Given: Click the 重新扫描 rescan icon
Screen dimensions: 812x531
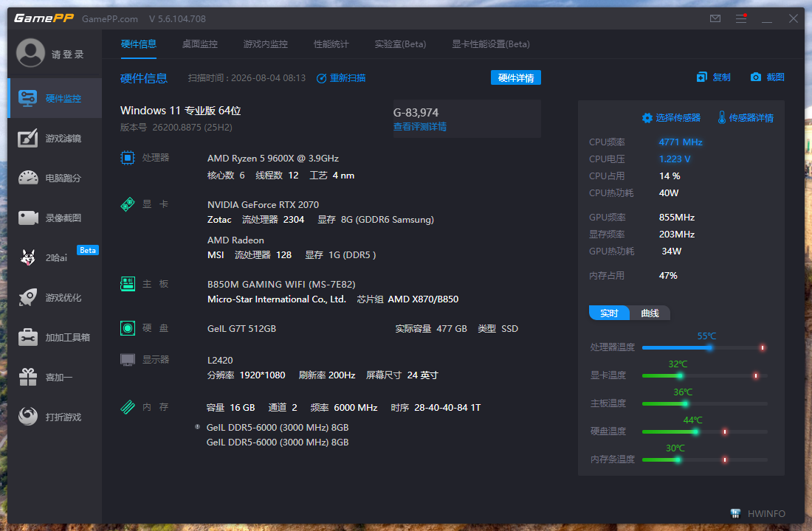Looking at the screenshot, I should pyautogui.click(x=321, y=78).
